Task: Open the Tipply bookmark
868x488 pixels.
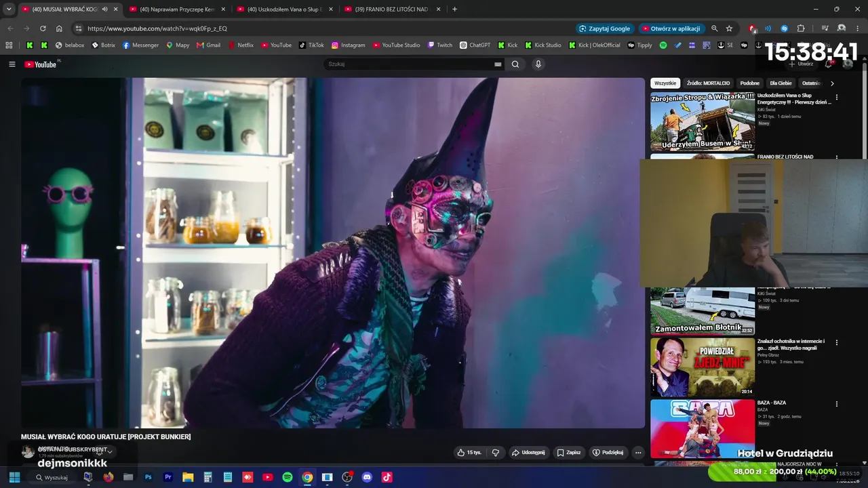Action: 640,45
